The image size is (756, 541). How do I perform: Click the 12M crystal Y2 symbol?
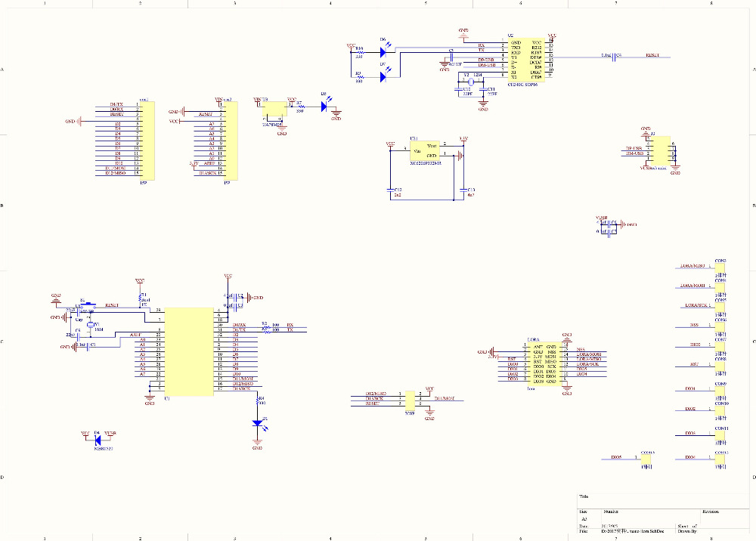pyautogui.click(x=470, y=81)
